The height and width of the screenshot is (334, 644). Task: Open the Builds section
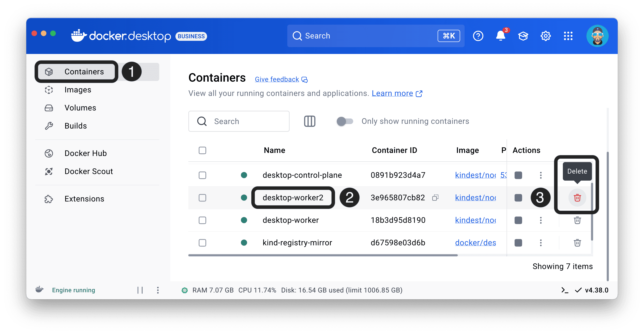[x=75, y=126]
